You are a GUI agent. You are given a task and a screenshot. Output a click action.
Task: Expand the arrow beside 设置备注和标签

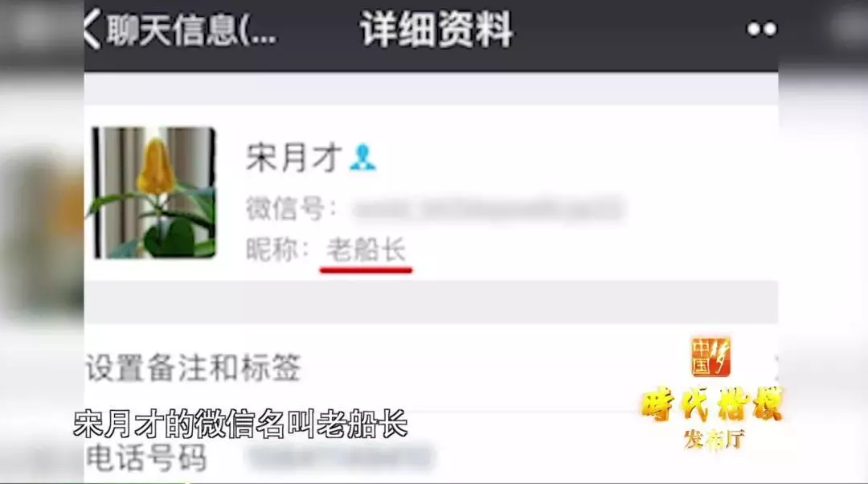(775, 367)
